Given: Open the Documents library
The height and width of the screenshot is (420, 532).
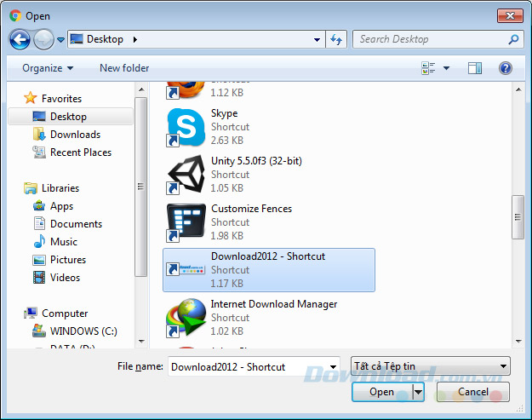Looking at the screenshot, I should [x=76, y=224].
